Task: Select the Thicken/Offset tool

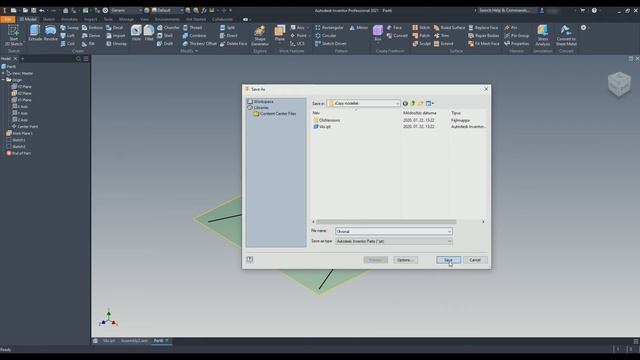Action: 200,43
